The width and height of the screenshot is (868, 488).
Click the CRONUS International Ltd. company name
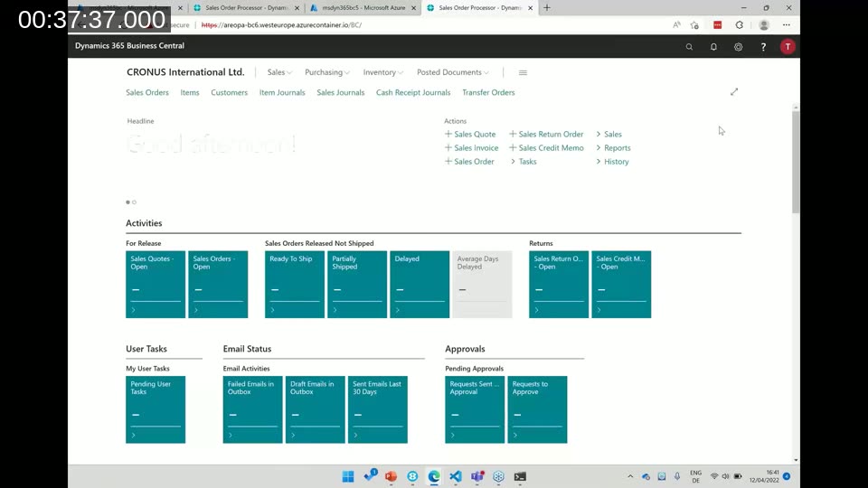185,72
